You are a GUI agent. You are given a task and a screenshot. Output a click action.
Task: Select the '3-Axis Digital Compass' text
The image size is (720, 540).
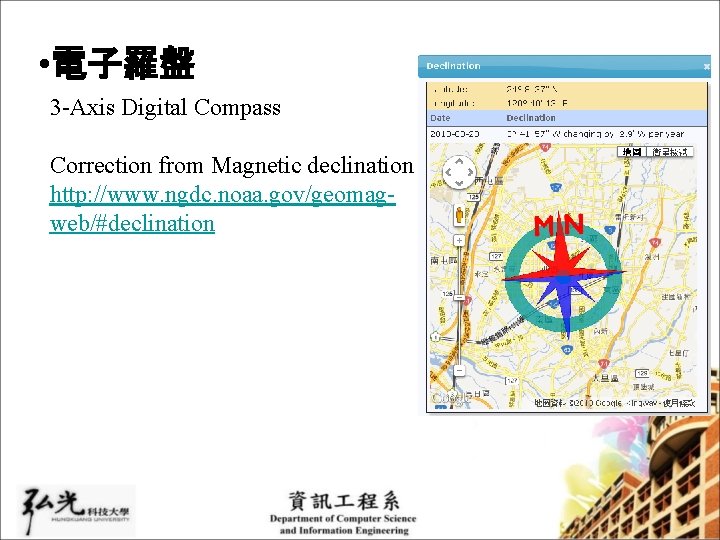tap(165, 107)
